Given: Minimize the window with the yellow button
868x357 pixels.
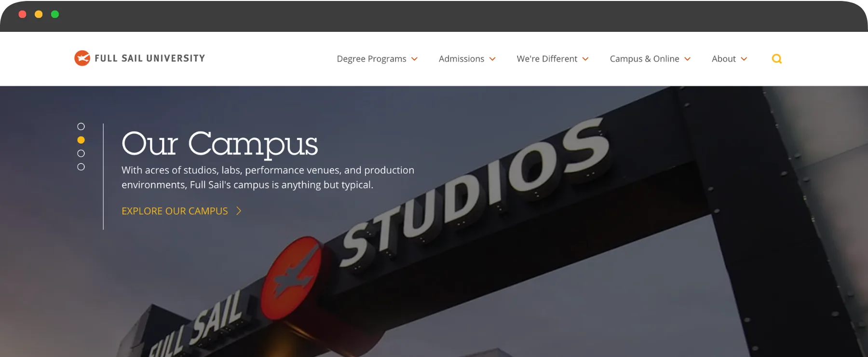Looking at the screenshot, I should 39,14.
